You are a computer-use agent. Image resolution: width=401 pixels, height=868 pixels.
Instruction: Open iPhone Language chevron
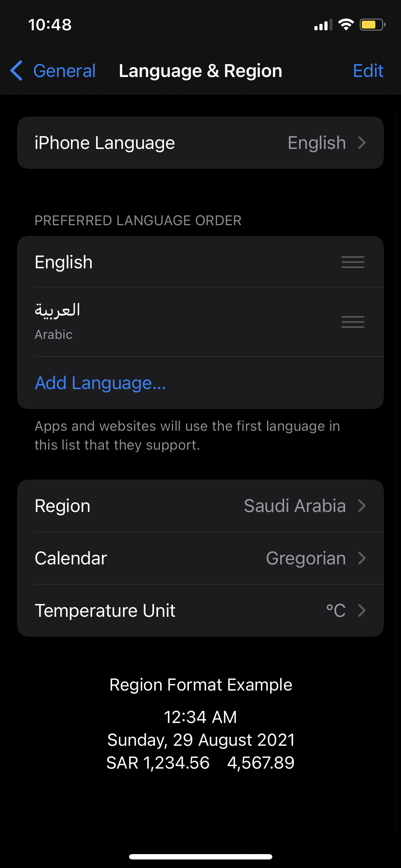[x=362, y=143]
